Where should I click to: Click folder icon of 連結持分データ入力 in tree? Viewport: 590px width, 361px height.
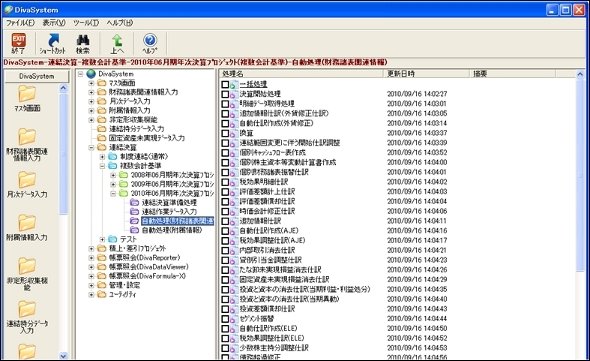[x=102, y=129]
